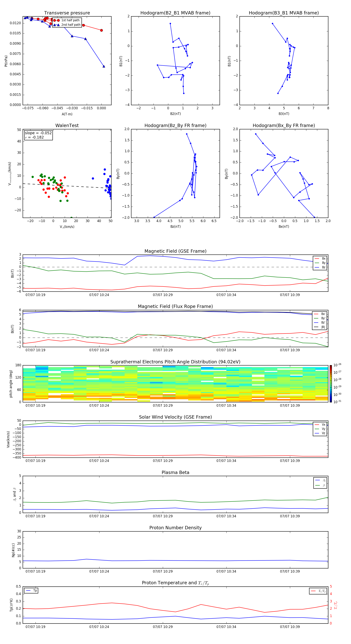Click '07/07 10:19' under the GSE magnetic field plot

coord(35,295)
